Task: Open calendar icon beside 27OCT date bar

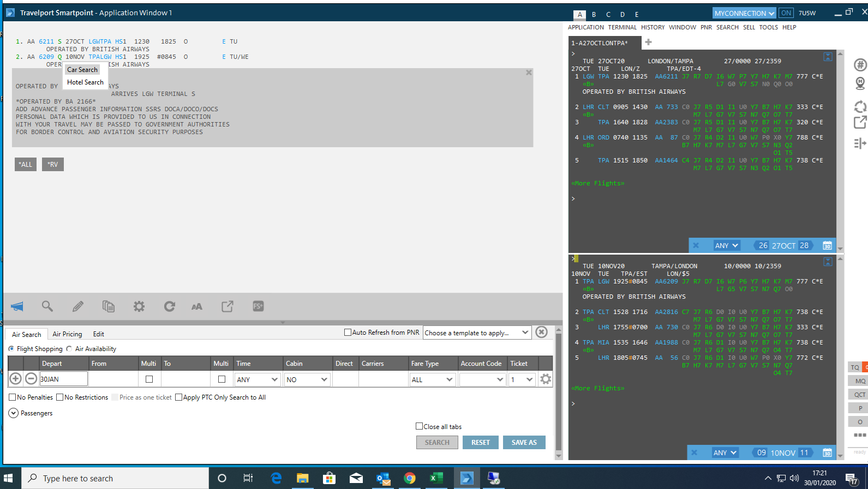Action: (x=827, y=246)
